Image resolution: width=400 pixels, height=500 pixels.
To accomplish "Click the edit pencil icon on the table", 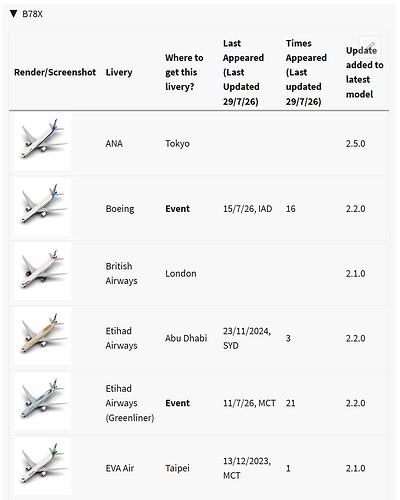I will [x=370, y=47].
